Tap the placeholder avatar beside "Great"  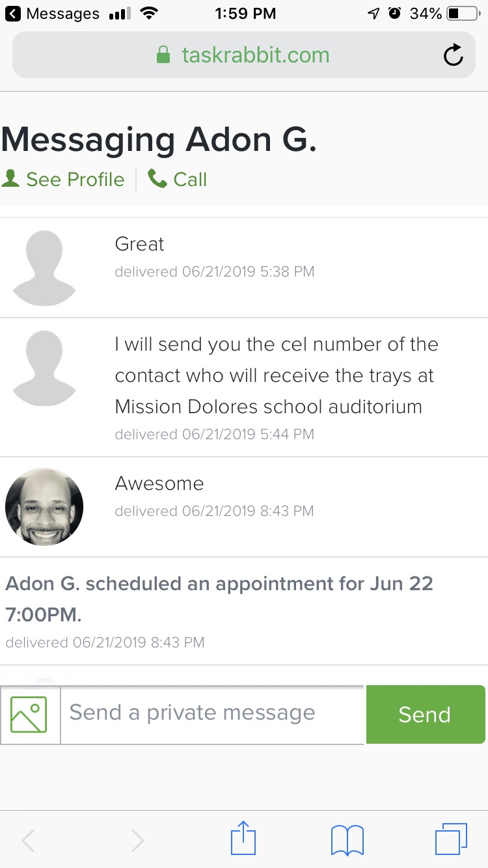(x=44, y=267)
